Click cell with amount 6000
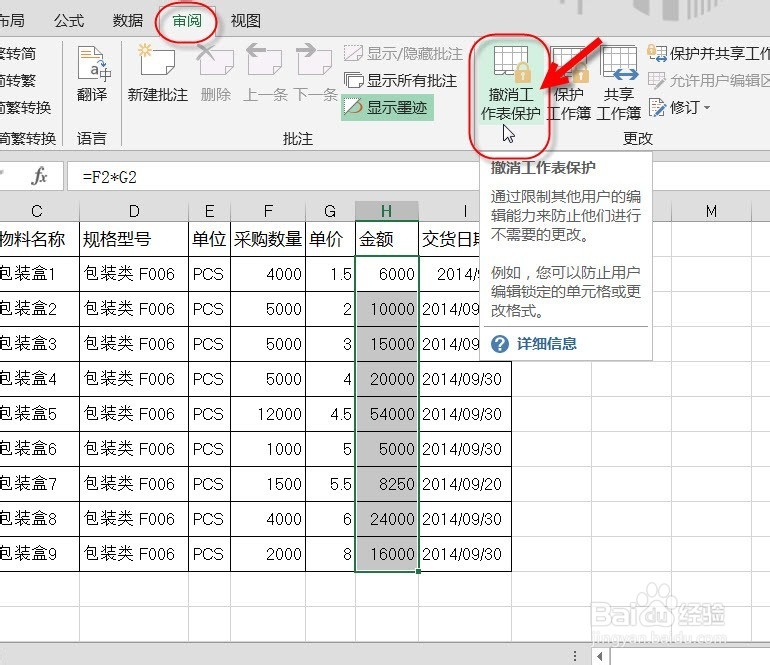The width and height of the screenshot is (770, 665). point(387,274)
